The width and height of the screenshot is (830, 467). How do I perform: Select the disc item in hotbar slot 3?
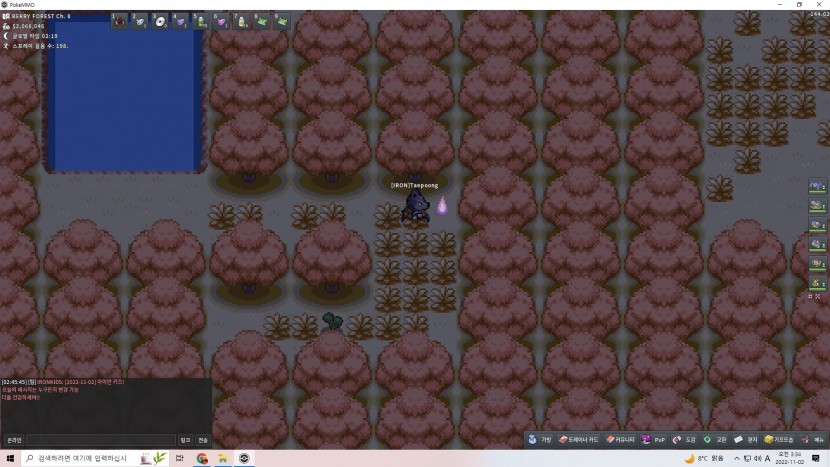(x=160, y=21)
